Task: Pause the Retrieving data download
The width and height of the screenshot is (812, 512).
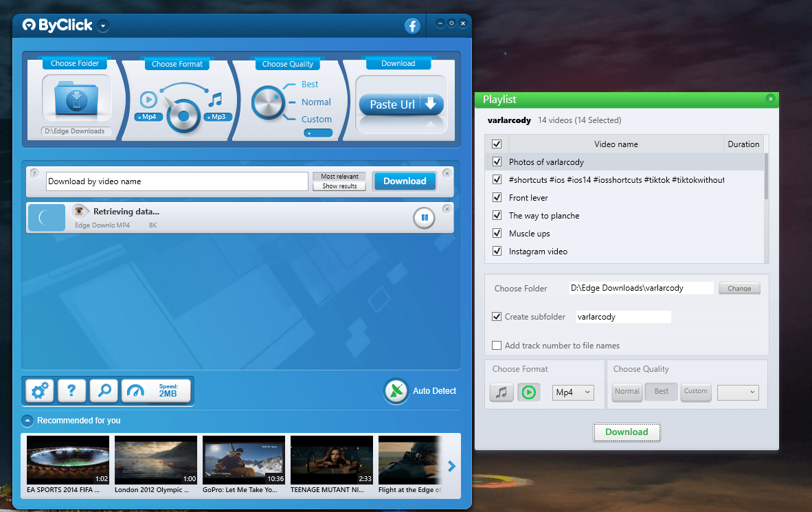Action: (424, 218)
